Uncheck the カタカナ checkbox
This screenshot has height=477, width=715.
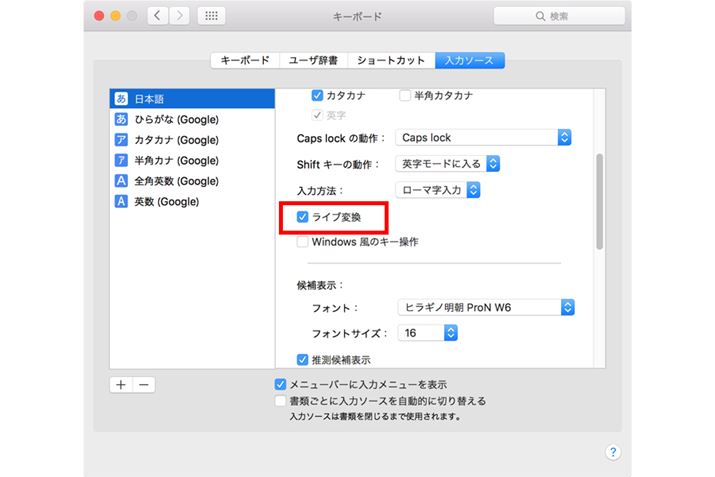(x=318, y=96)
